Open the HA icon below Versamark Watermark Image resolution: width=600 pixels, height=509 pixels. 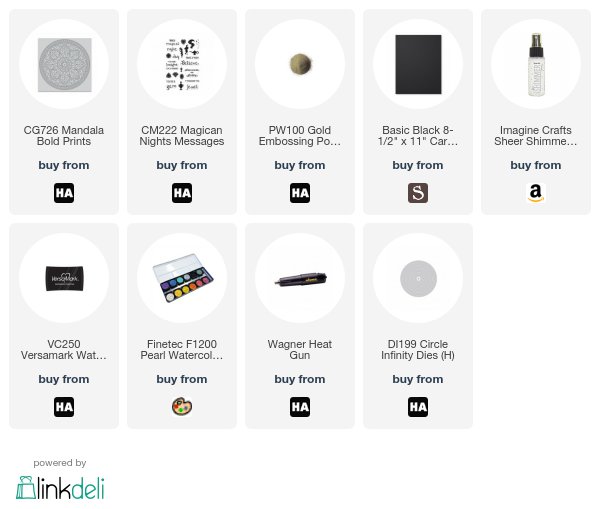point(64,407)
